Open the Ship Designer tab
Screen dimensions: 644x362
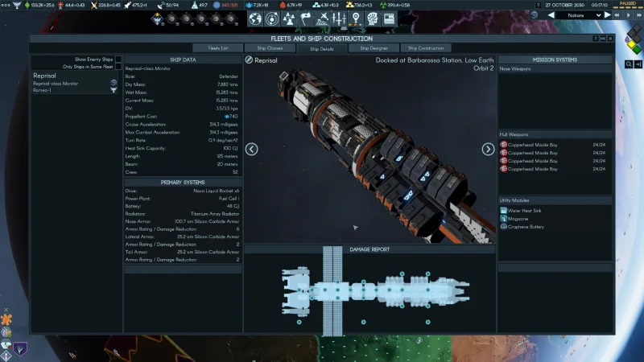(374, 48)
